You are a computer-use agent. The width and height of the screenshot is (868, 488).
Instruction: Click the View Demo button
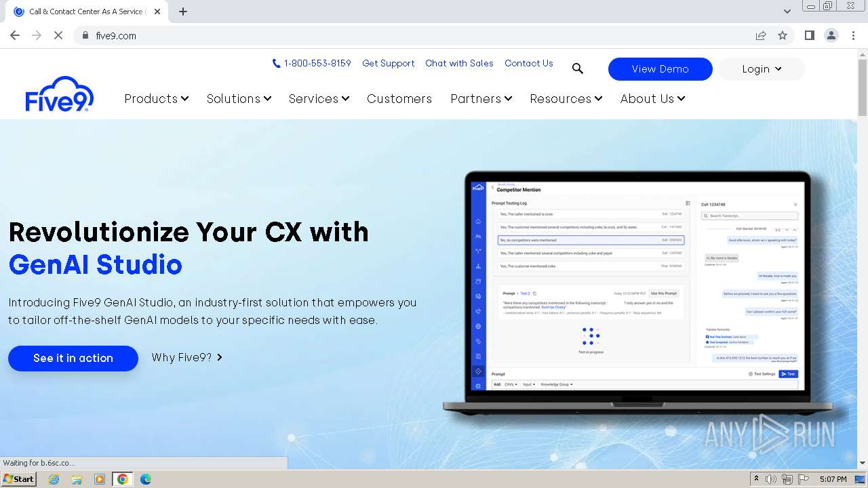660,69
